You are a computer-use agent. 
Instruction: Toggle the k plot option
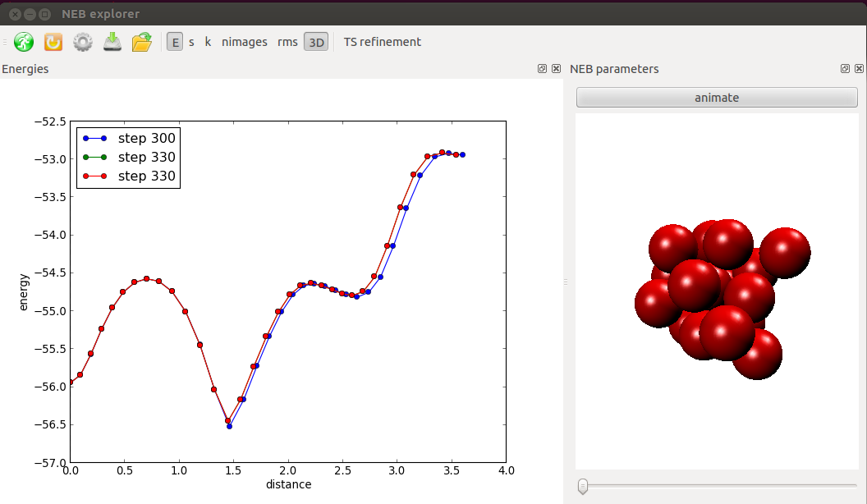pyautogui.click(x=208, y=42)
